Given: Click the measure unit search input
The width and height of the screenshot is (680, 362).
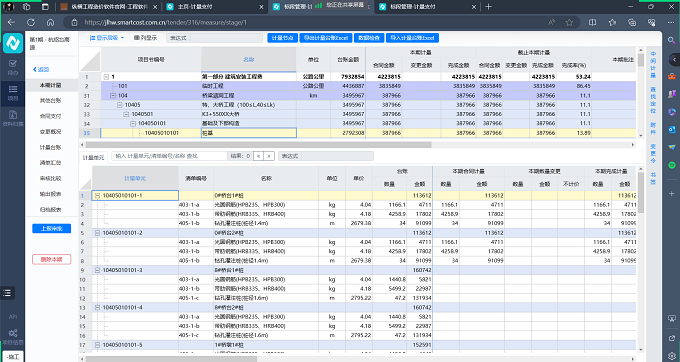Looking at the screenshot, I should point(170,156).
